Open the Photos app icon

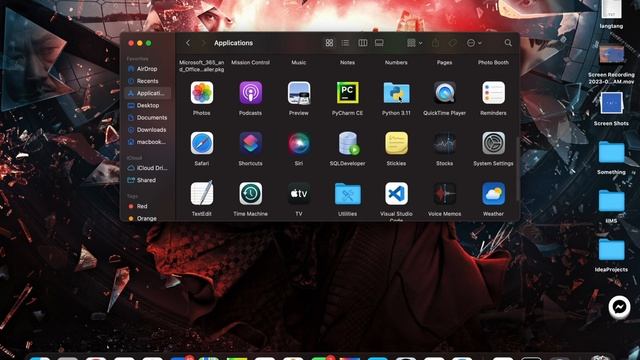coord(202,93)
